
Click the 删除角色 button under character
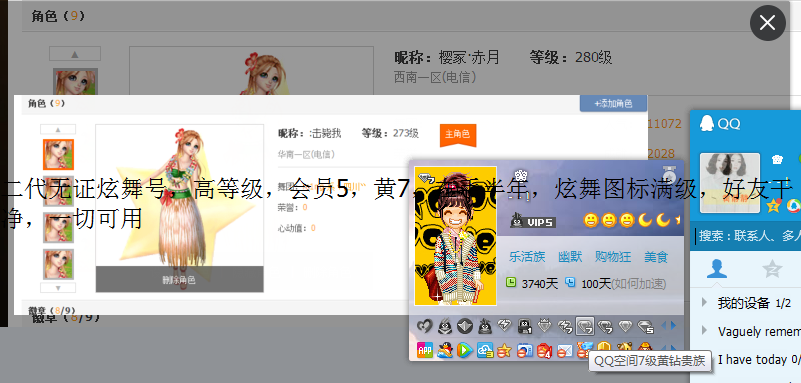point(179,279)
